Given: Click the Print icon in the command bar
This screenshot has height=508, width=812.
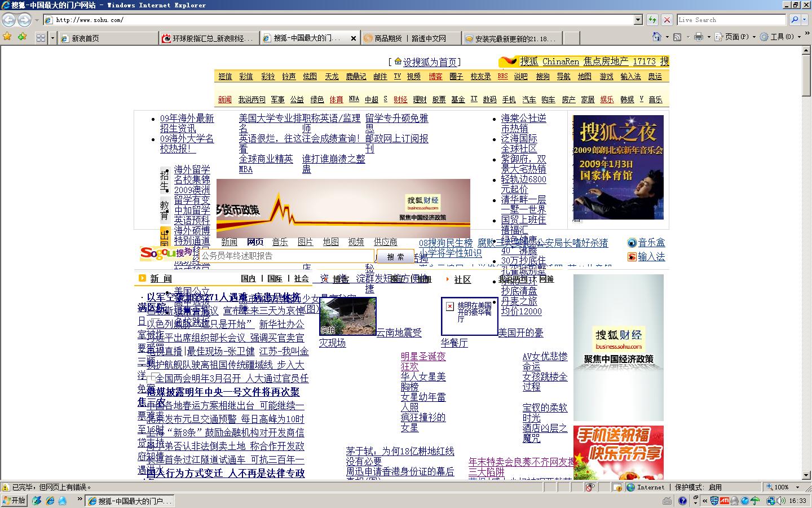Looking at the screenshot, I should [x=699, y=37].
